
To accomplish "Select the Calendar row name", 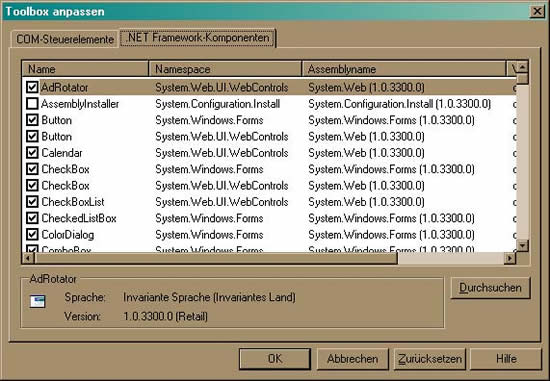I will tap(62, 153).
